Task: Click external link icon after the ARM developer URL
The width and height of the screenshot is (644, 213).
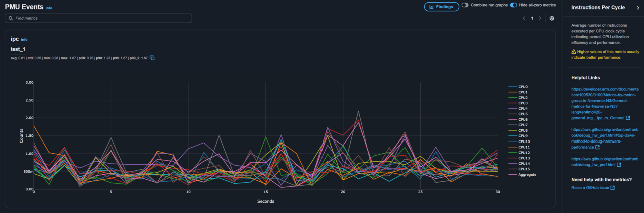Action: (x=628, y=118)
